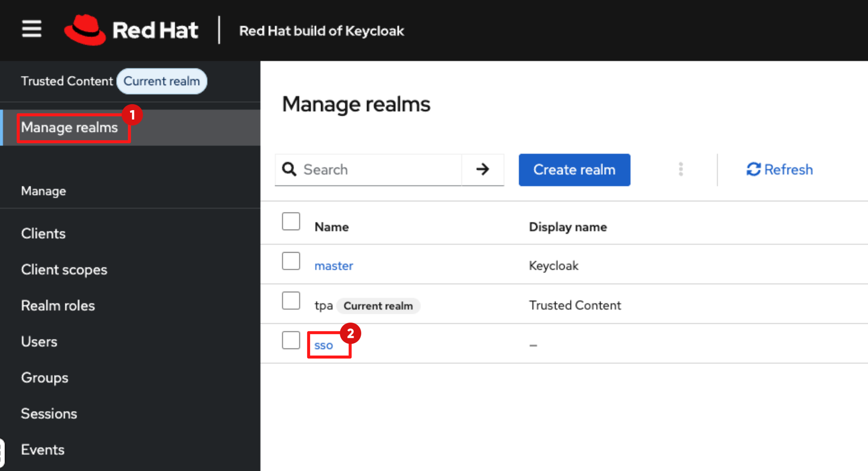Click the Create realm button

(574, 169)
